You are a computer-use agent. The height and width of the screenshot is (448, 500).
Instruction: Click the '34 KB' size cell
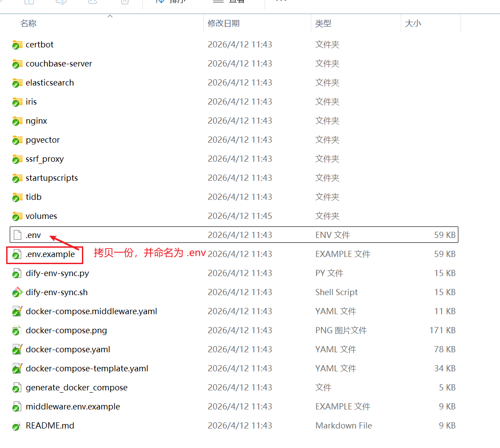pyautogui.click(x=445, y=369)
